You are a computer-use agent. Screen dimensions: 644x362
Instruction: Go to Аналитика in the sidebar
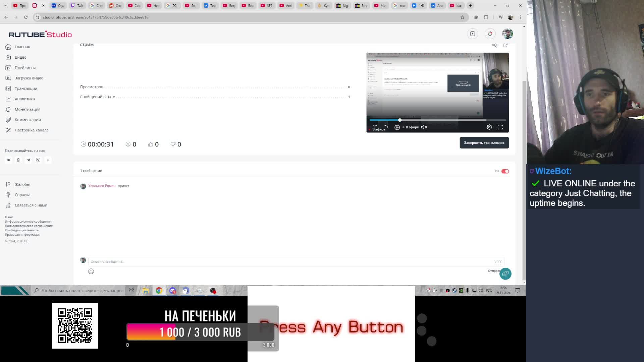pyautogui.click(x=24, y=99)
